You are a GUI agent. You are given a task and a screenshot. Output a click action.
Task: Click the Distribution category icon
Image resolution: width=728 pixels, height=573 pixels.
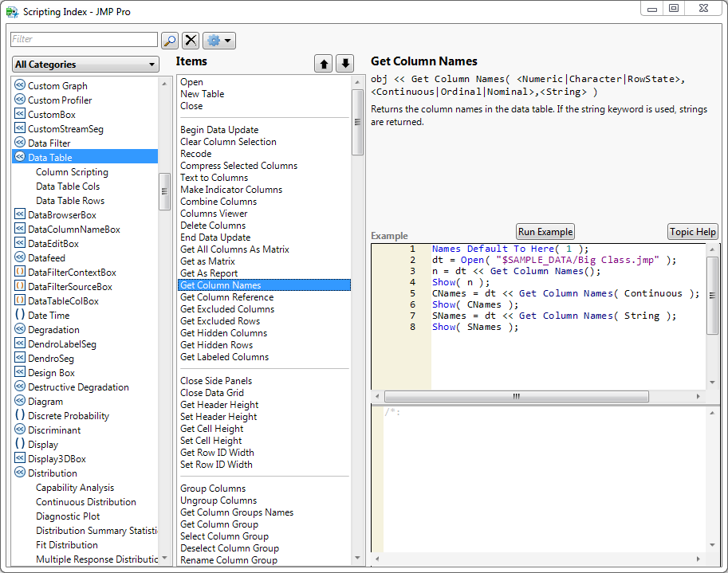[x=19, y=473]
